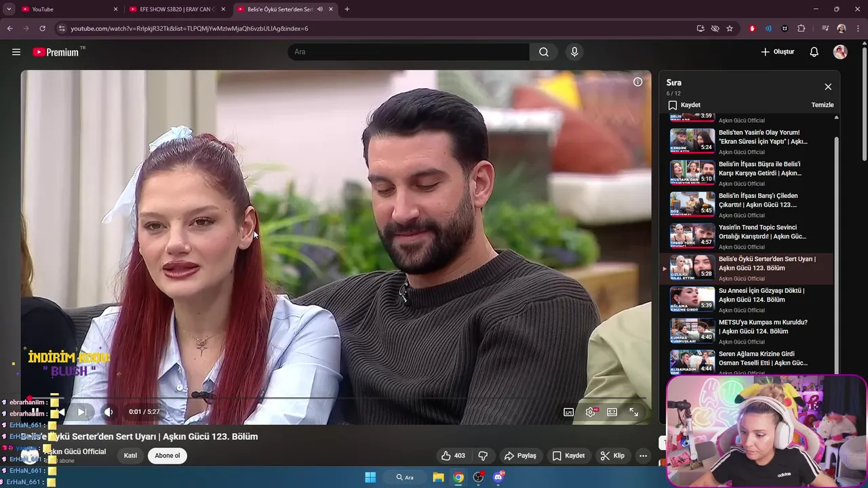Share the video via Paylaş
This screenshot has width=868, height=488.
pos(520,455)
